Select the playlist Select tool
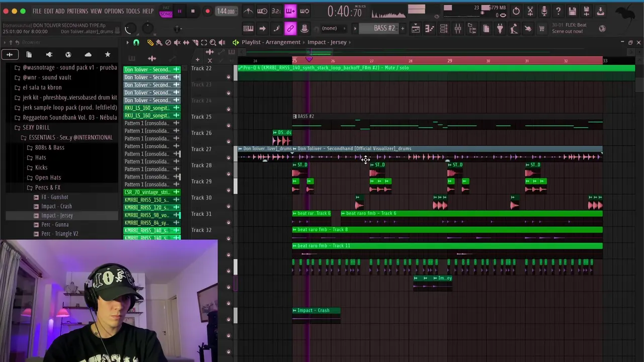 pos(204,43)
